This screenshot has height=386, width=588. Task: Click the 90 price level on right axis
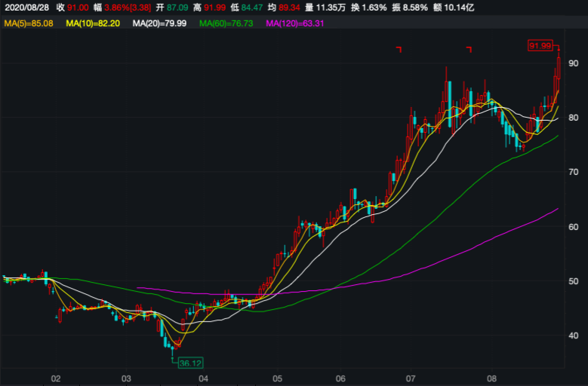[x=574, y=63]
